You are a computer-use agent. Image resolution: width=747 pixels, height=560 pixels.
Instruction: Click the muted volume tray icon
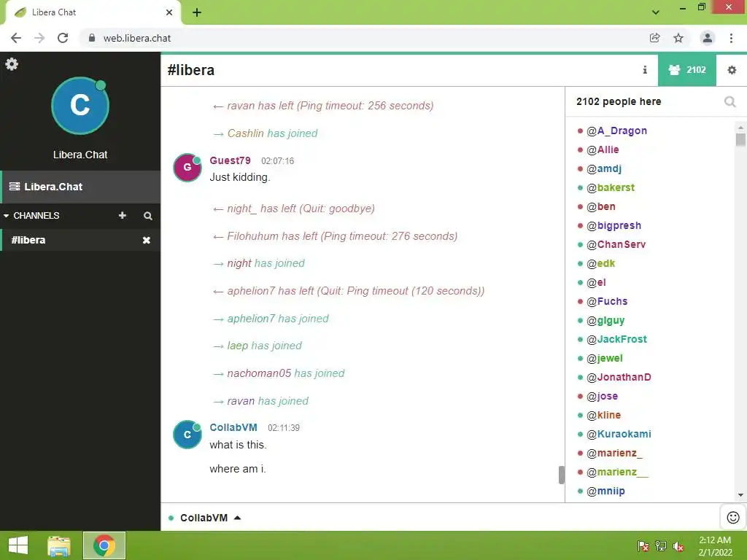[678, 546]
